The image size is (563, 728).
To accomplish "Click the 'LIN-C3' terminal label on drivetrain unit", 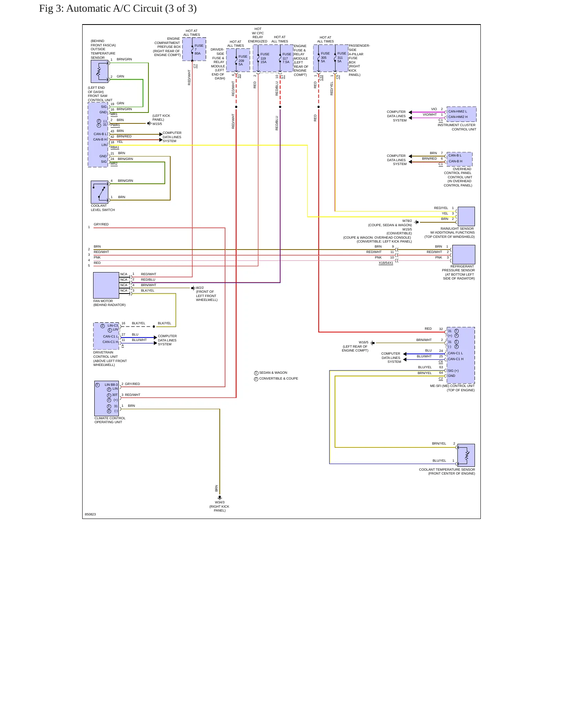I will click(x=113, y=325).
